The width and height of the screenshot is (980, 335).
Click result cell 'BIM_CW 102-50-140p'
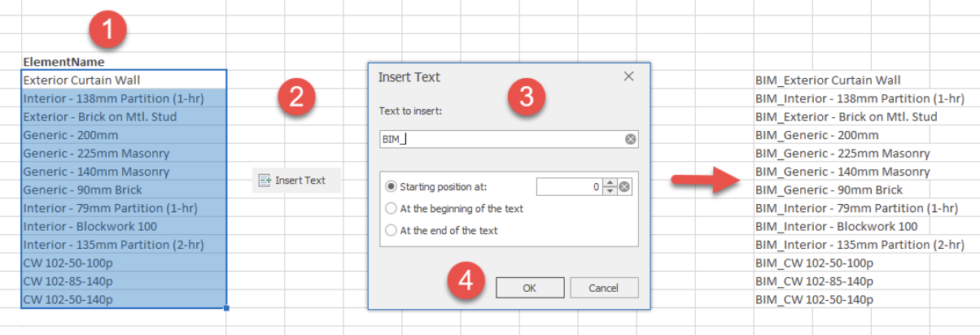[814, 299]
